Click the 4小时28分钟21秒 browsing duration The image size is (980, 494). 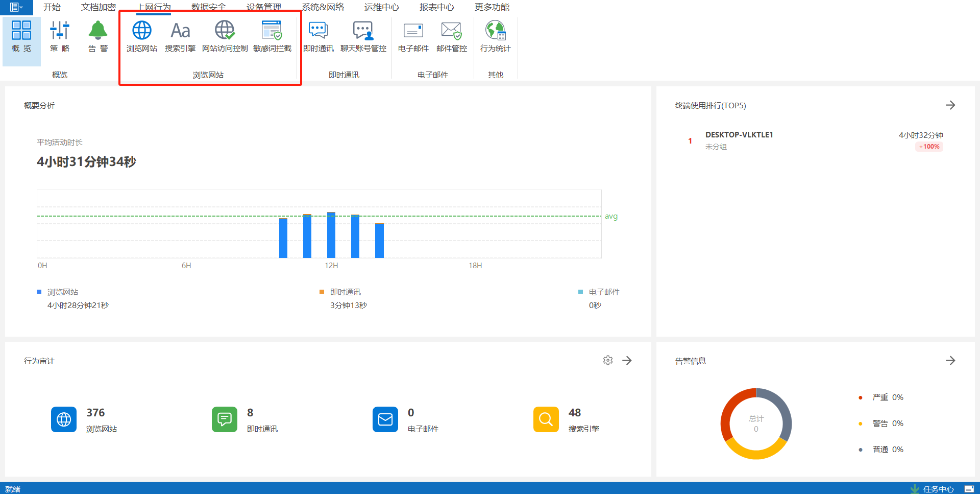pos(78,305)
